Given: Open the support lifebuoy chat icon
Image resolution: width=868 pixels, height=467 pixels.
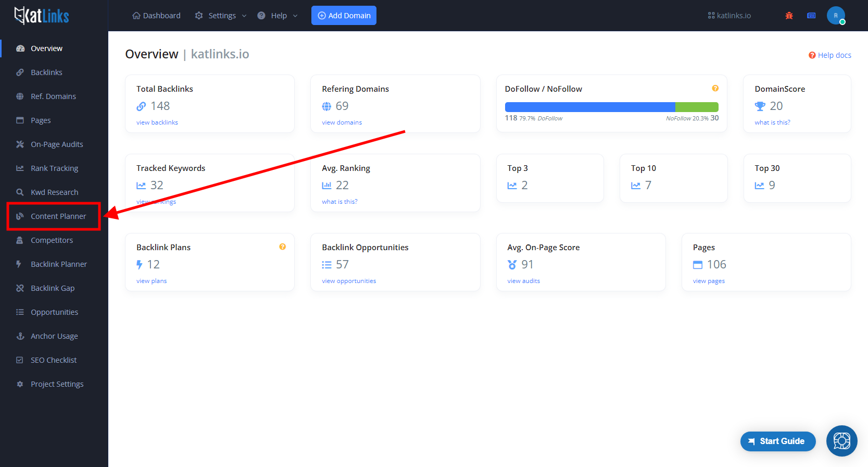Looking at the screenshot, I should pos(841,441).
